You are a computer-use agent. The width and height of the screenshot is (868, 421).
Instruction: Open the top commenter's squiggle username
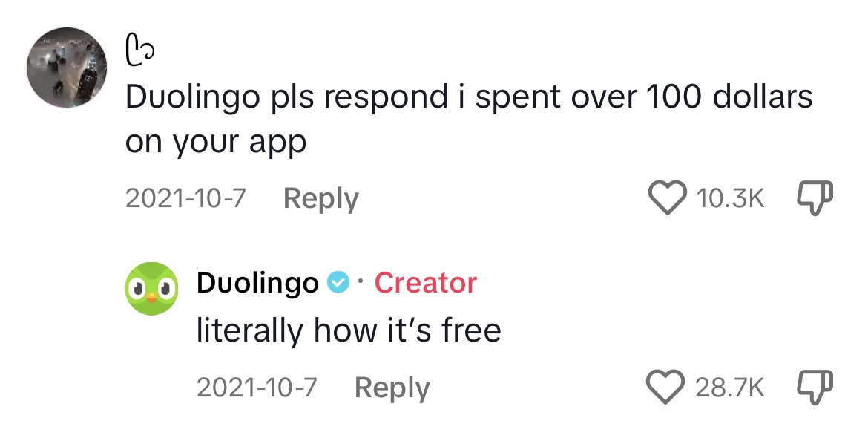139,50
